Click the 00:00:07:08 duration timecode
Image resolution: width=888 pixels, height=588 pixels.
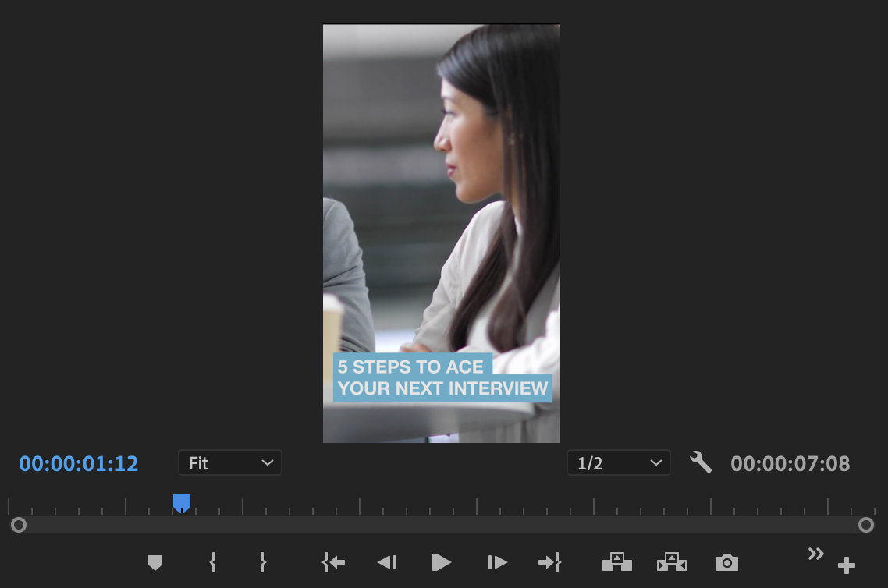(x=790, y=463)
